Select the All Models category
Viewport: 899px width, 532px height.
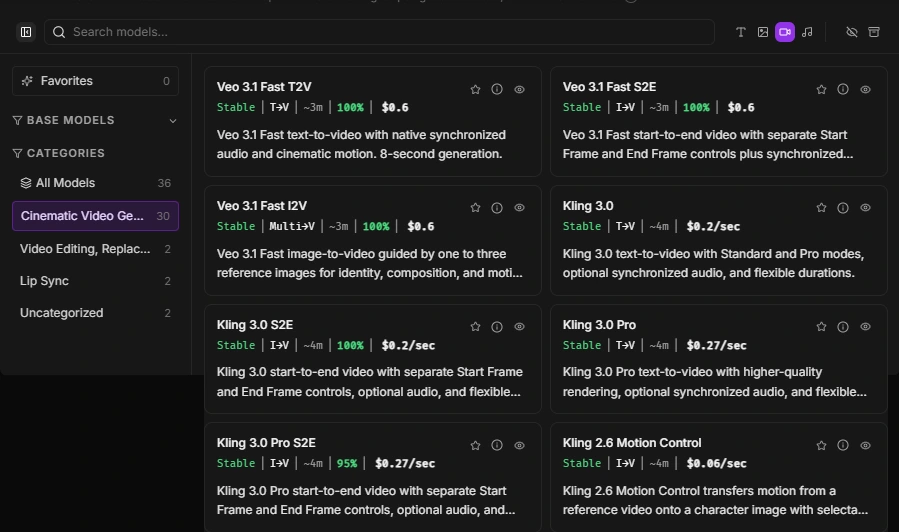pyautogui.click(x=65, y=183)
